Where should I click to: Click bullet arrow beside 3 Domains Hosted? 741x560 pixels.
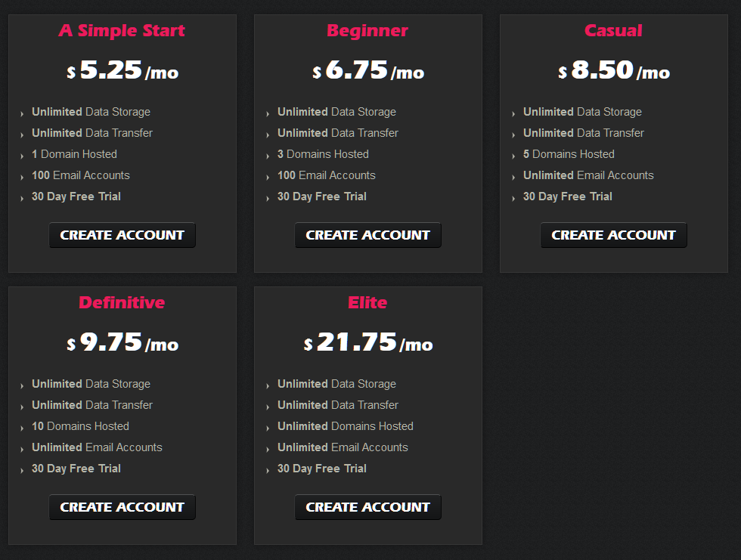268,156
